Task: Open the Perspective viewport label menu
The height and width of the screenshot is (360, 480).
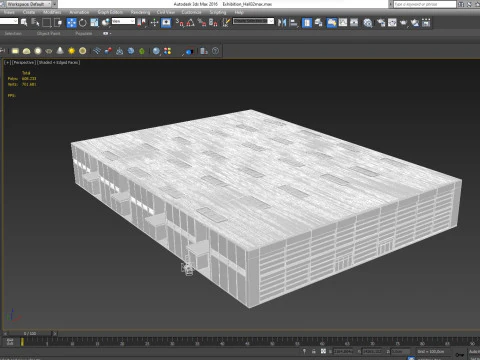Action: [23, 62]
